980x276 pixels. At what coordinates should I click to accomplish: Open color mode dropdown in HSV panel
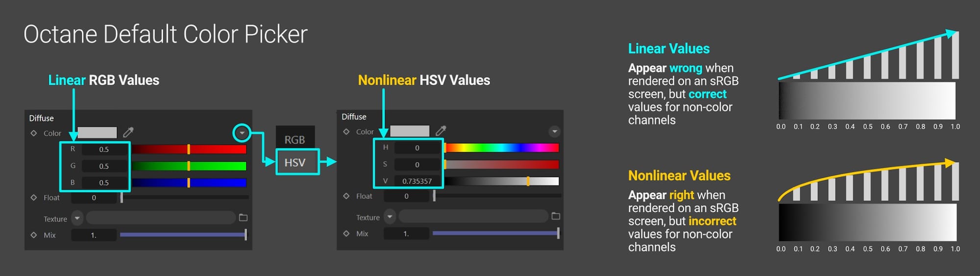point(555,131)
